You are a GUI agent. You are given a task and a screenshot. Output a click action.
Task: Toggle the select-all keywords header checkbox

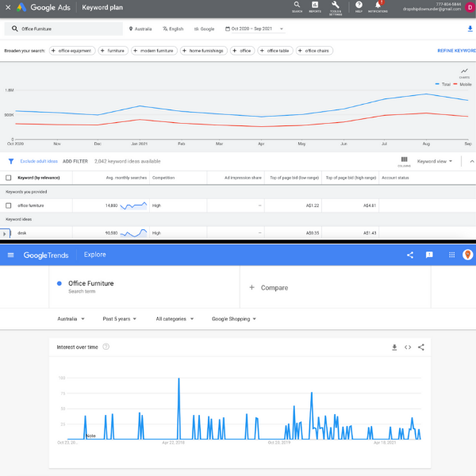pos(9,178)
